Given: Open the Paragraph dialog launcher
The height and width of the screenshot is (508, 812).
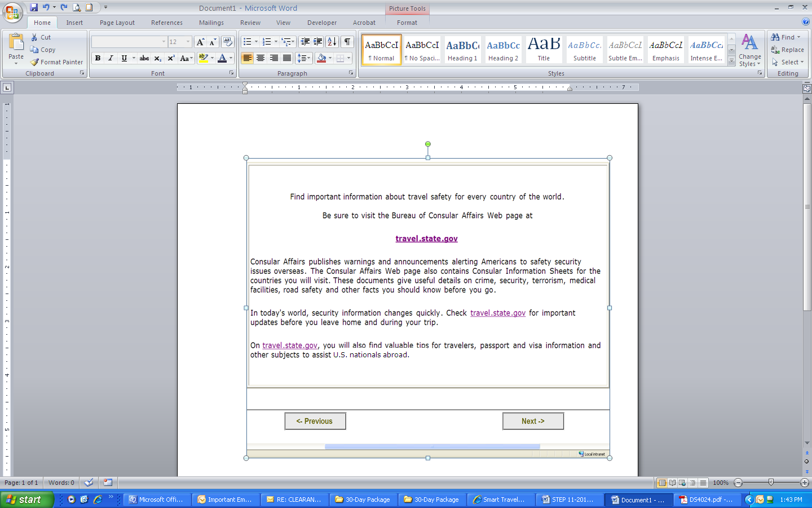Looking at the screenshot, I should (x=351, y=73).
